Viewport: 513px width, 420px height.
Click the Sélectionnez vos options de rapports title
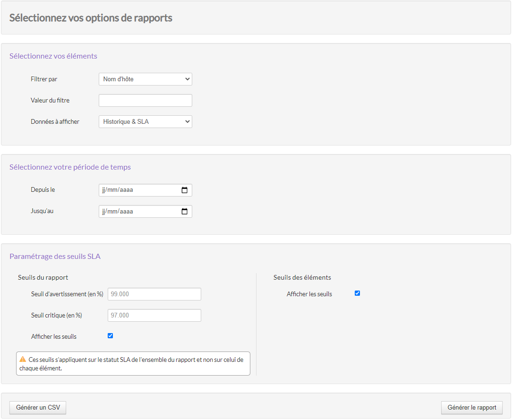click(91, 18)
